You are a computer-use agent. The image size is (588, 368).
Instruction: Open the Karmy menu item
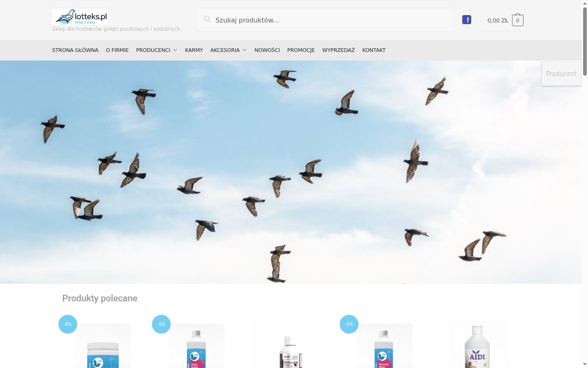(x=194, y=50)
